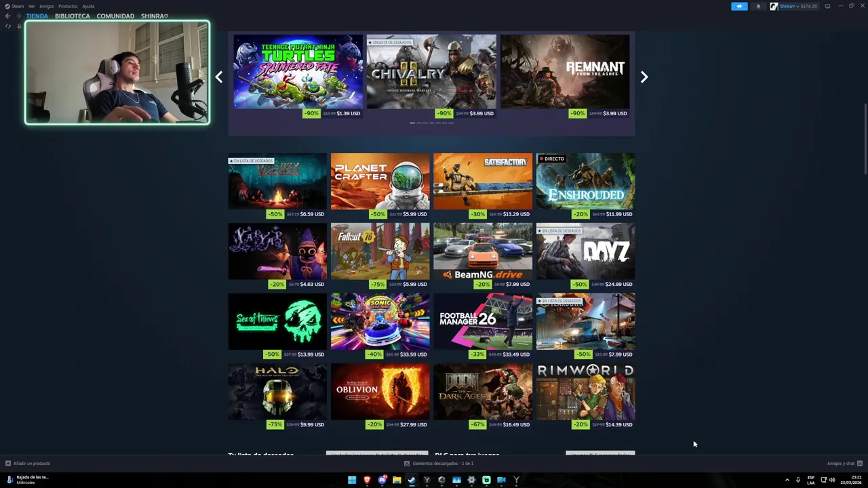
Task: Click the next carousel arrow
Action: coord(644,77)
